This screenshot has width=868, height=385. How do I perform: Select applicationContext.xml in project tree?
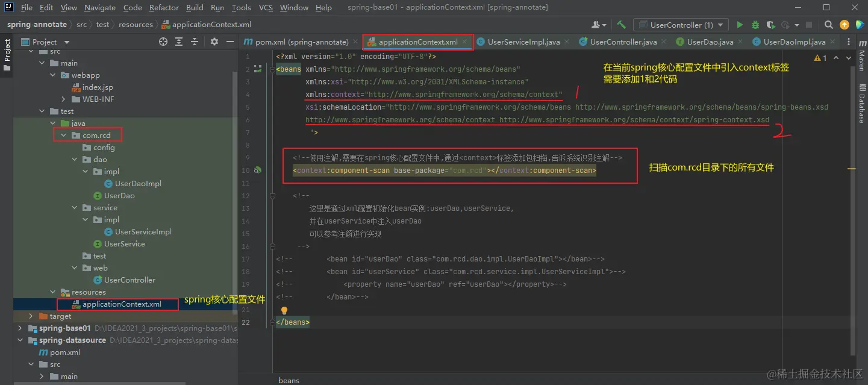pos(122,304)
